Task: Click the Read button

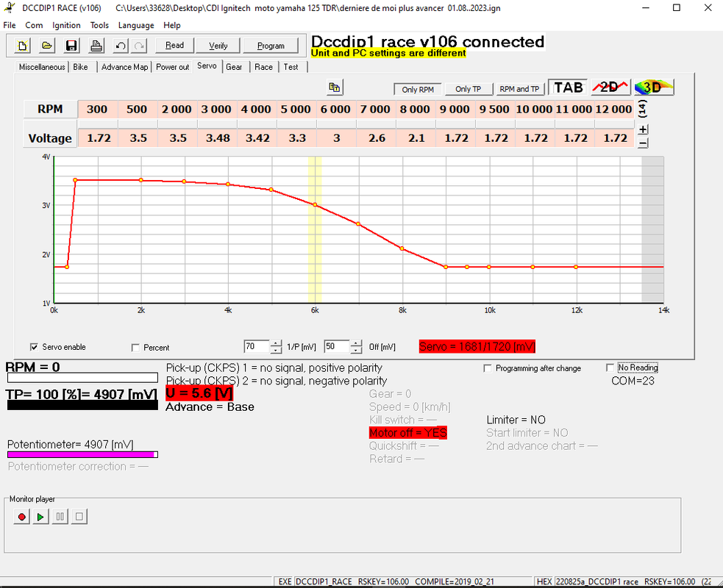Action: (174, 45)
